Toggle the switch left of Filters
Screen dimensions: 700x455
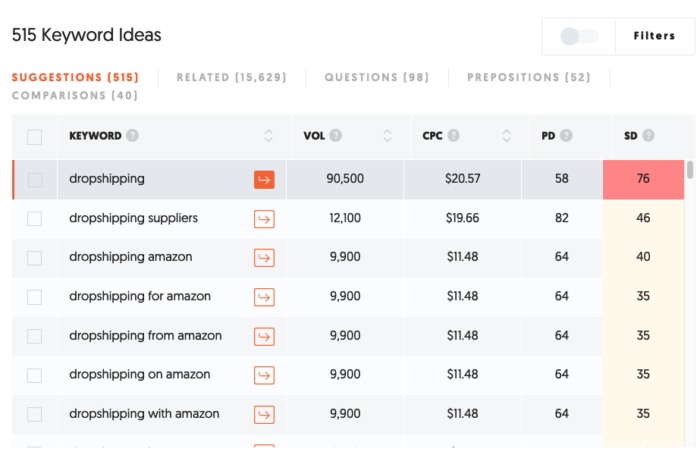point(579,36)
